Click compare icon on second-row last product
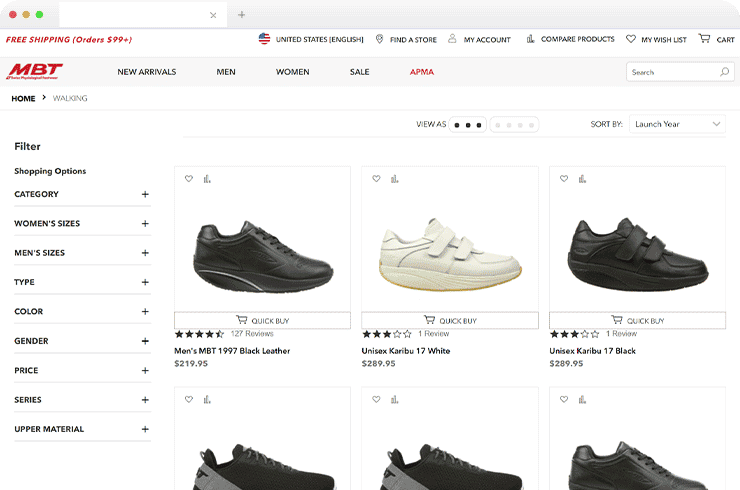Screen dimensions: 740x490 pos(582,399)
